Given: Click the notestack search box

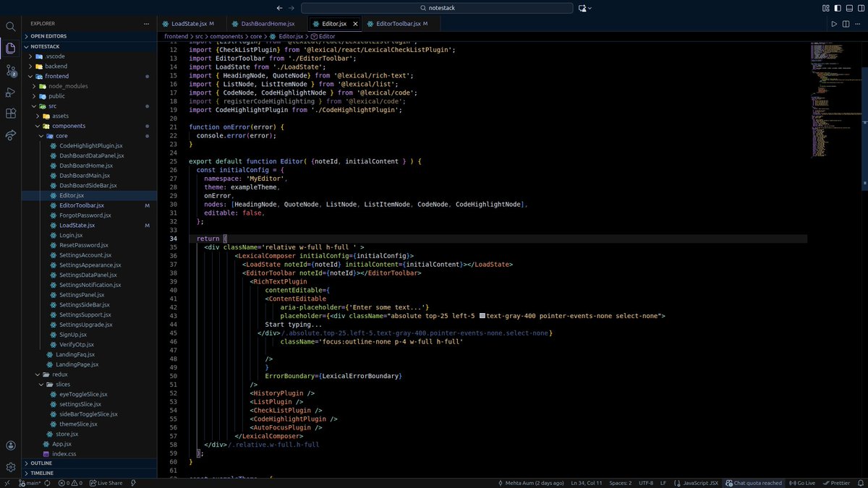Looking at the screenshot, I should click(x=436, y=7).
